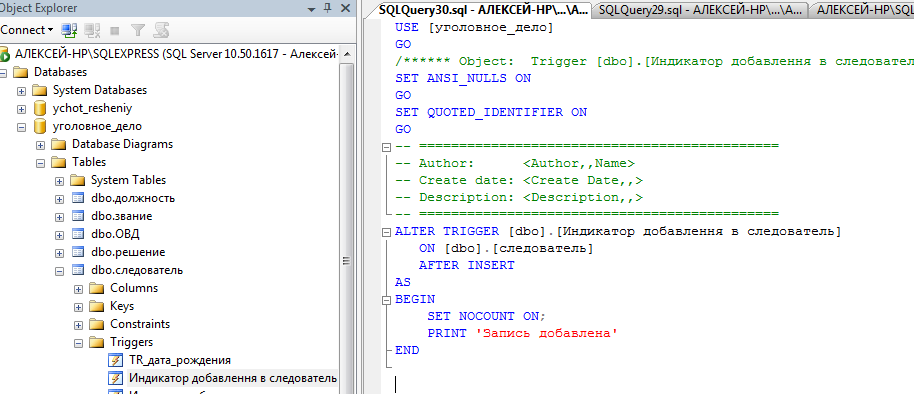
Task: Select the ychot_resheniy database icon
Action: click(x=40, y=108)
